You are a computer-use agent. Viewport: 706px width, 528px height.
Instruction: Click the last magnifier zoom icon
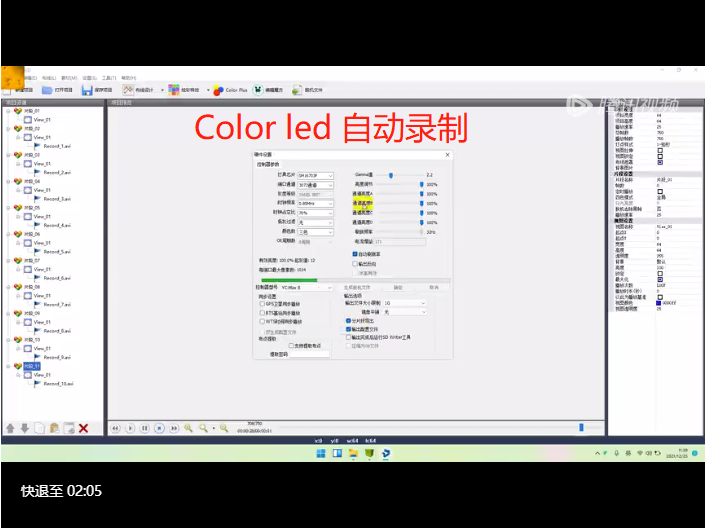pyautogui.click(x=224, y=428)
